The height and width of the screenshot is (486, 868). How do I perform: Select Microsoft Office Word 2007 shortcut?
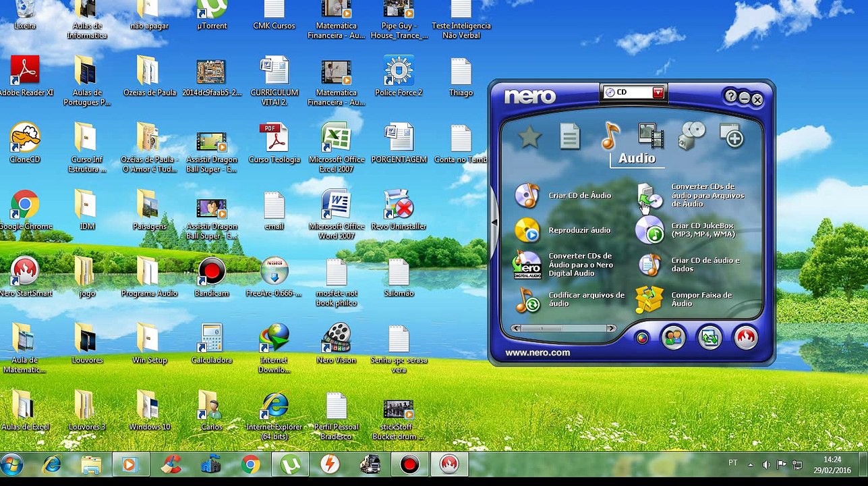pyautogui.click(x=336, y=215)
